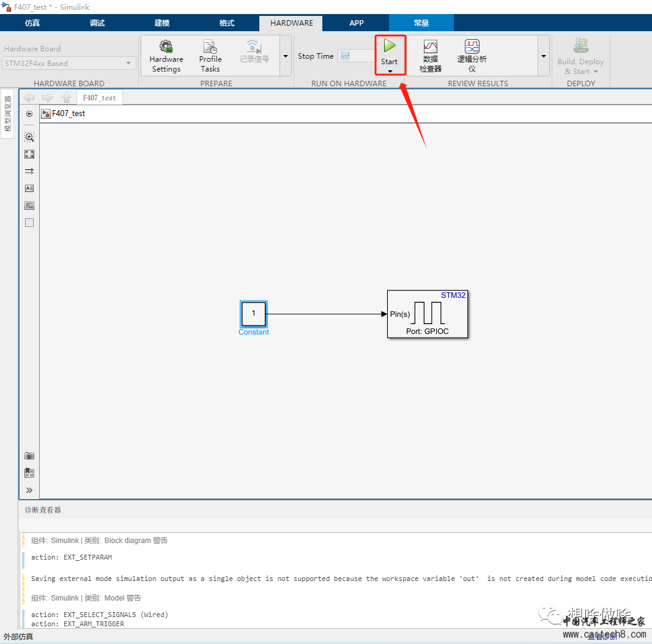Open Build, Deploy & Start dropdown arrow
This screenshot has height=644, width=652.
(596, 72)
